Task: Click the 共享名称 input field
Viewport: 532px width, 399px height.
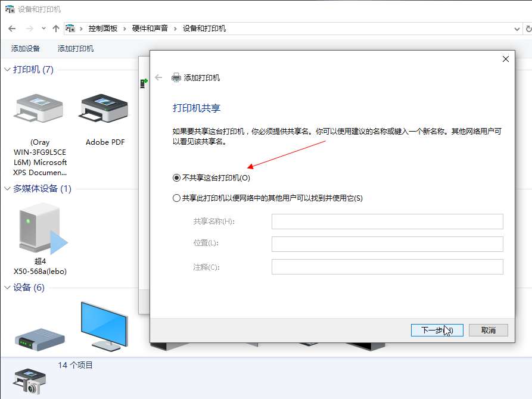Action: point(387,222)
